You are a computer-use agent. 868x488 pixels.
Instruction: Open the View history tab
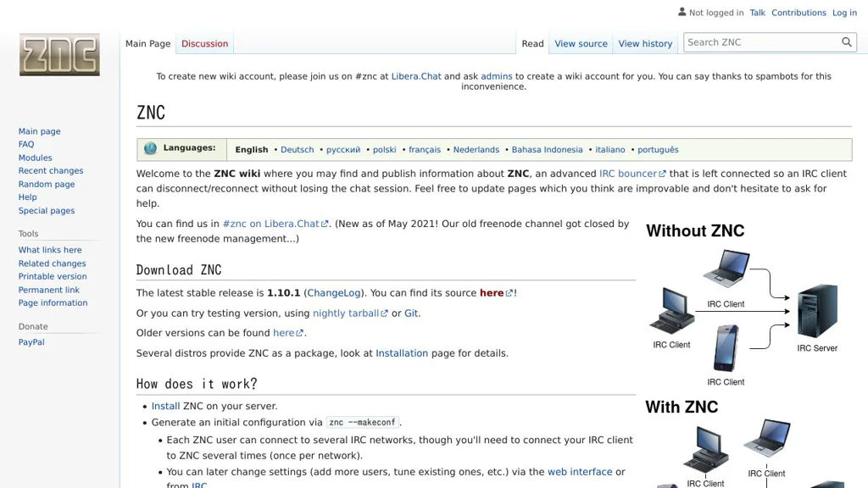click(645, 44)
